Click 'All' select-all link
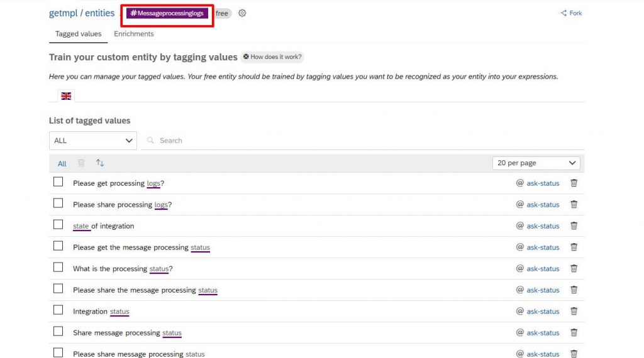The image size is (644, 358). (x=62, y=164)
